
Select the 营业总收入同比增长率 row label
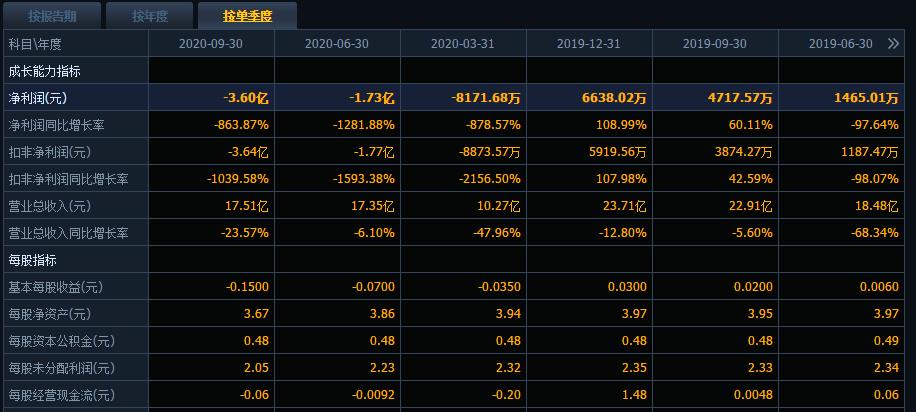[68, 233]
